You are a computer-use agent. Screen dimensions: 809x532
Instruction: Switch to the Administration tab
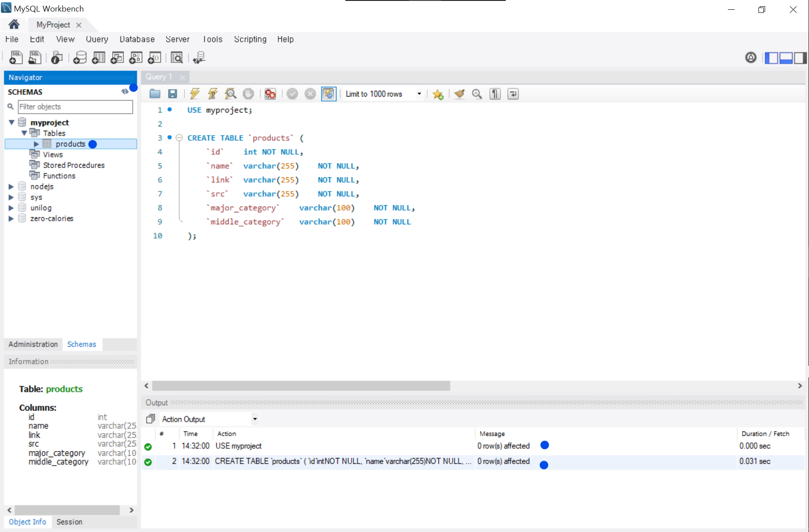click(x=33, y=344)
